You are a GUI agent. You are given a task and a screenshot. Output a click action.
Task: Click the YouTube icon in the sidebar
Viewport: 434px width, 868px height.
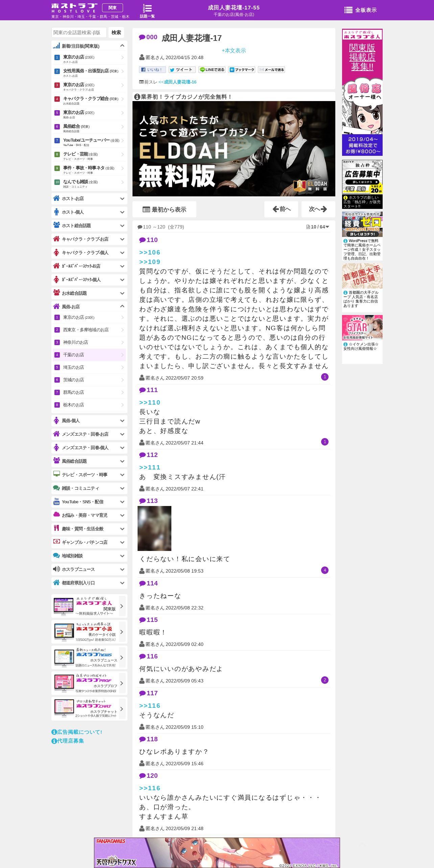(56, 501)
